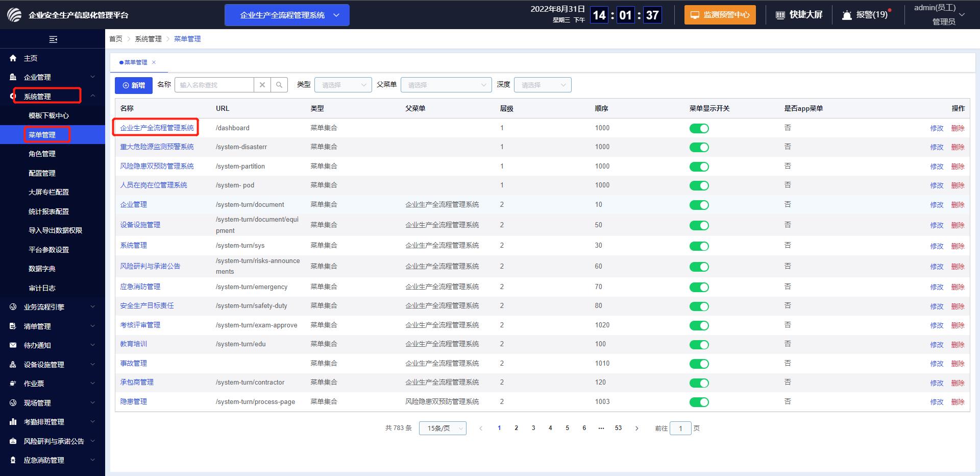The width and height of the screenshot is (980, 476).
Task: Toggle display switch for 风险隐患双预防管理系统
Action: point(699,166)
